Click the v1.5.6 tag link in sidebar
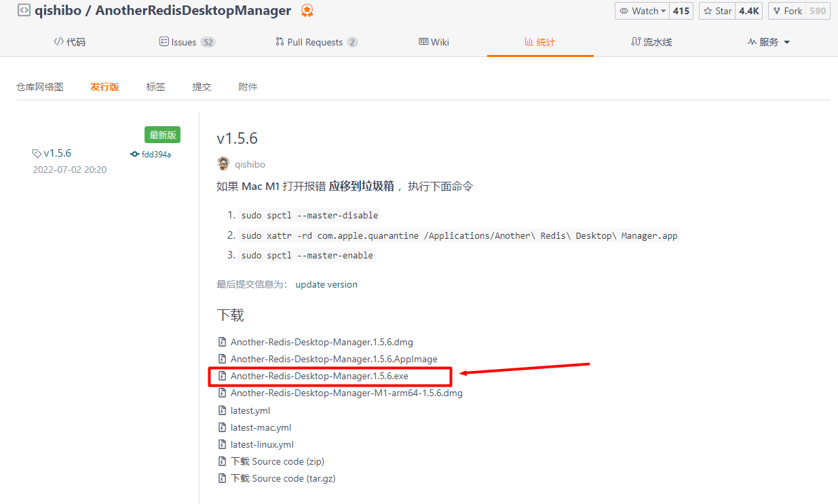838x504 pixels. [57, 153]
